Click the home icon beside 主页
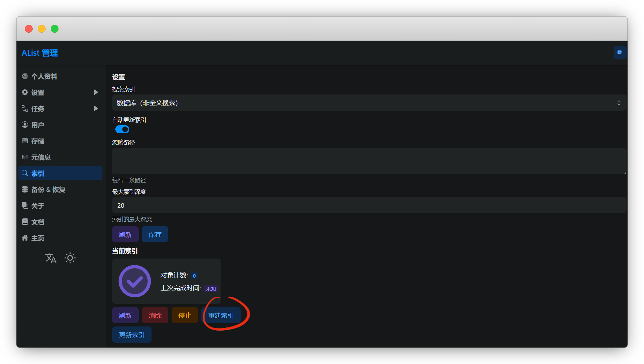The width and height of the screenshot is (644, 364). coord(25,238)
